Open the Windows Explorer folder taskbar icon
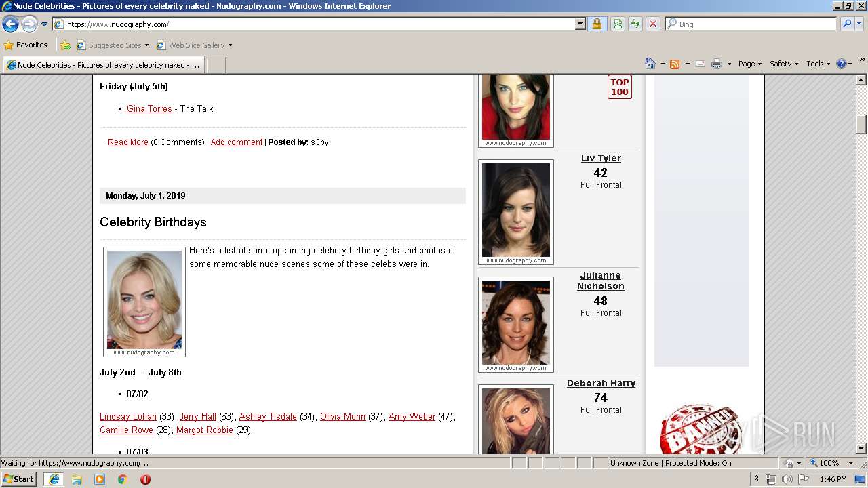This screenshot has height=488, width=868. (77, 479)
